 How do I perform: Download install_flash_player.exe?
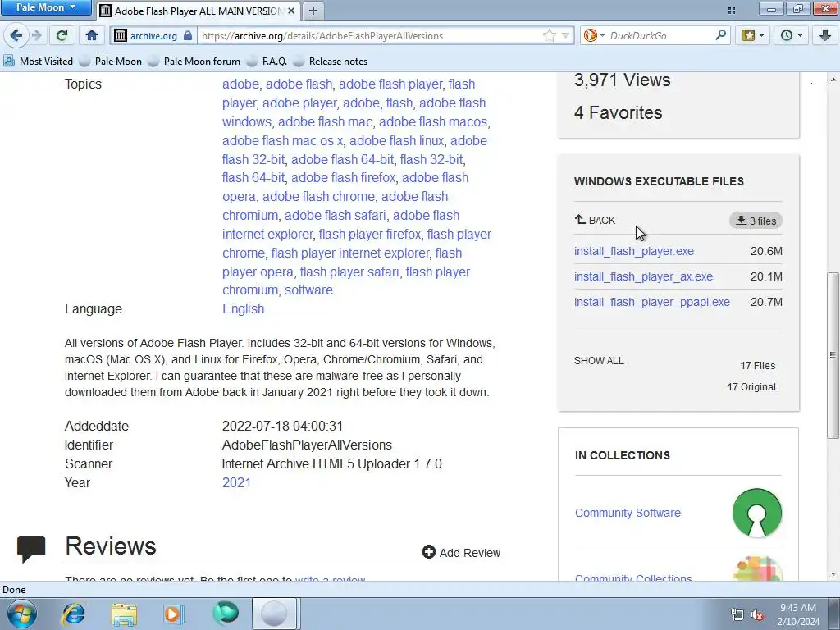click(x=634, y=251)
